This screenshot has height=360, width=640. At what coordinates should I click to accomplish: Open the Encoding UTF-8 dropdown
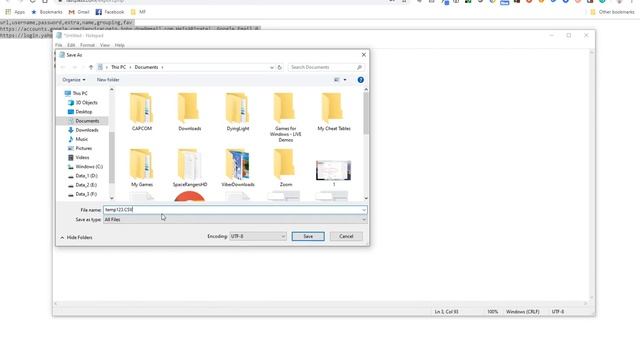[x=258, y=236]
